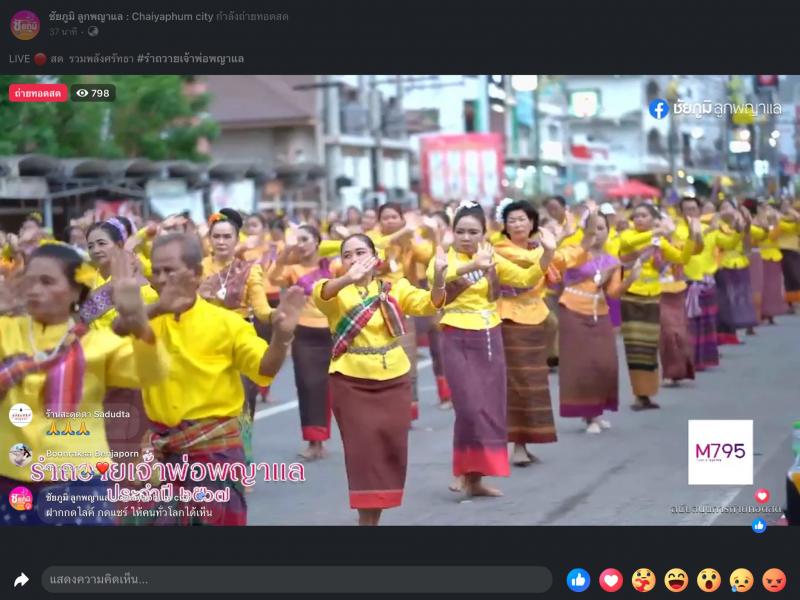Click the comment input field
800x600 pixels.
coord(296,580)
